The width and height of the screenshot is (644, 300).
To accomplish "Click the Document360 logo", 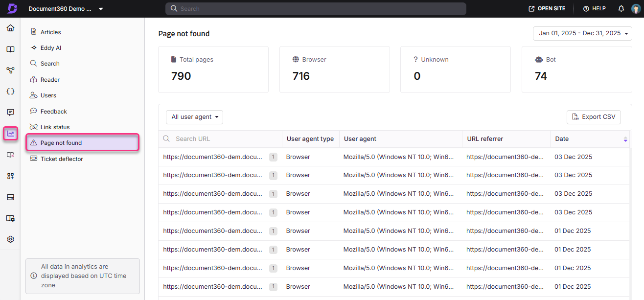I will [x=12, y=9].
